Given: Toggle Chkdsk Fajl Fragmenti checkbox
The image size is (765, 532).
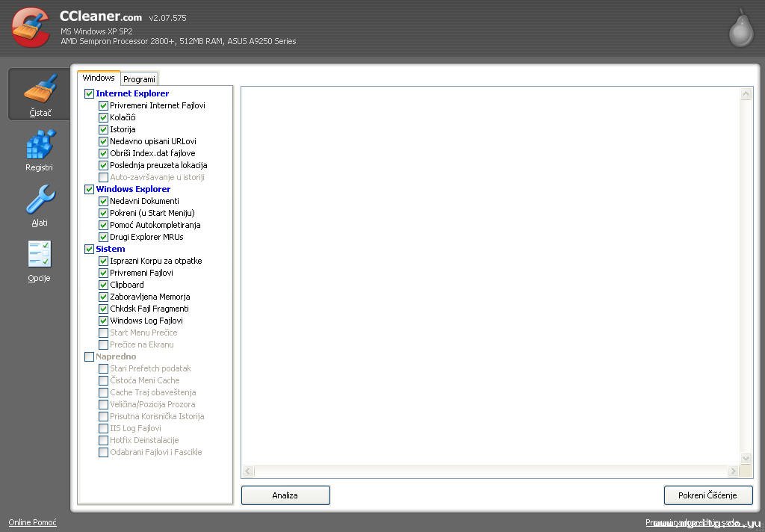Looking at the screenshot, I should tap(103, 309).
